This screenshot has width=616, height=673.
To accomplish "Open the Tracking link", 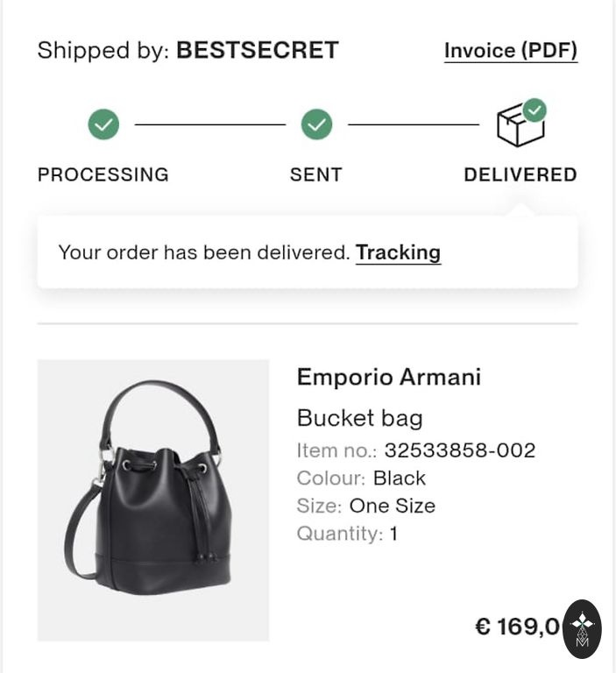I will coord(398,253).
